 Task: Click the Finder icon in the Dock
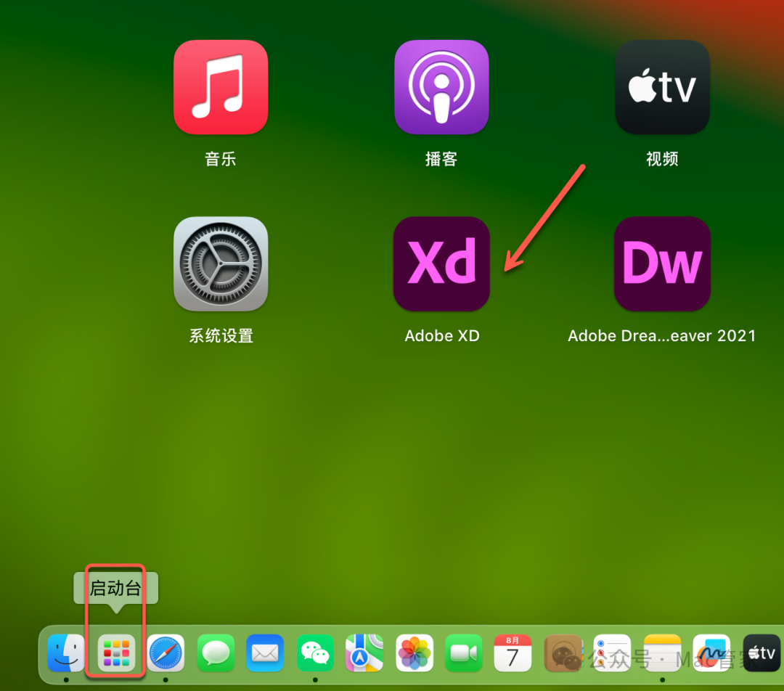66,653
